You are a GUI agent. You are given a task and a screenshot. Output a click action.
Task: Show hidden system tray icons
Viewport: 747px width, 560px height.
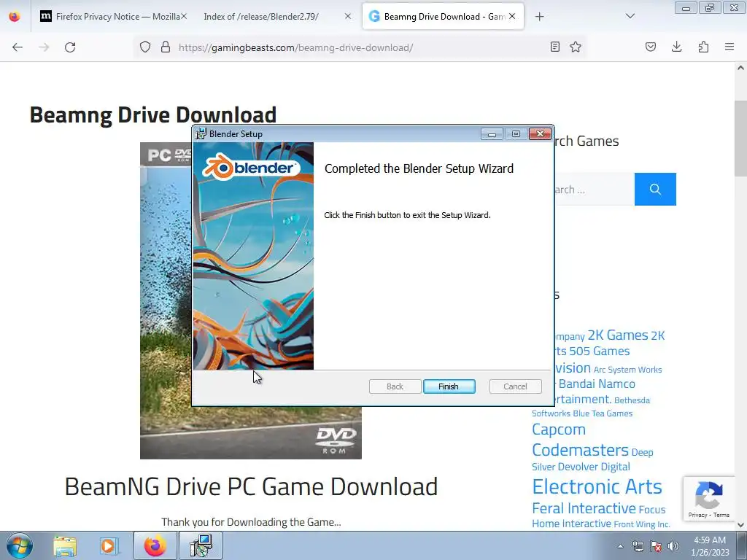[x=620, y=546]
